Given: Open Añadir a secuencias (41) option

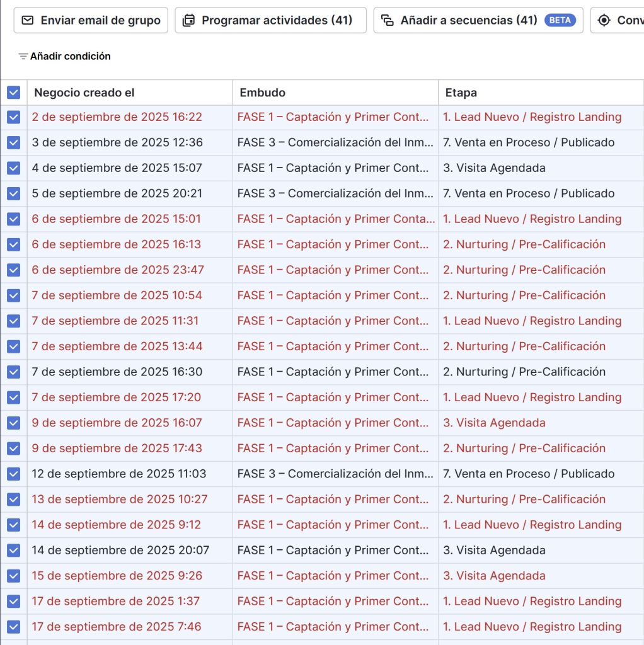Looking at the screenshot, I should coord(468,20).
